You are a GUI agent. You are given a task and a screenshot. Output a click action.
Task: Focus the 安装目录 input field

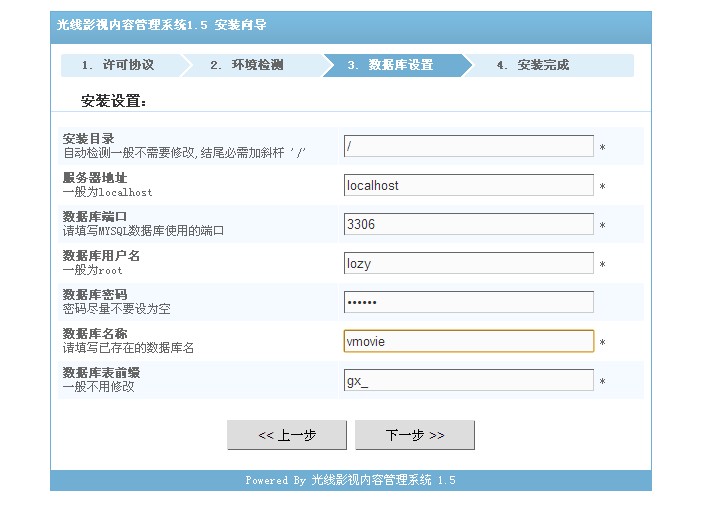pos(469,146)
